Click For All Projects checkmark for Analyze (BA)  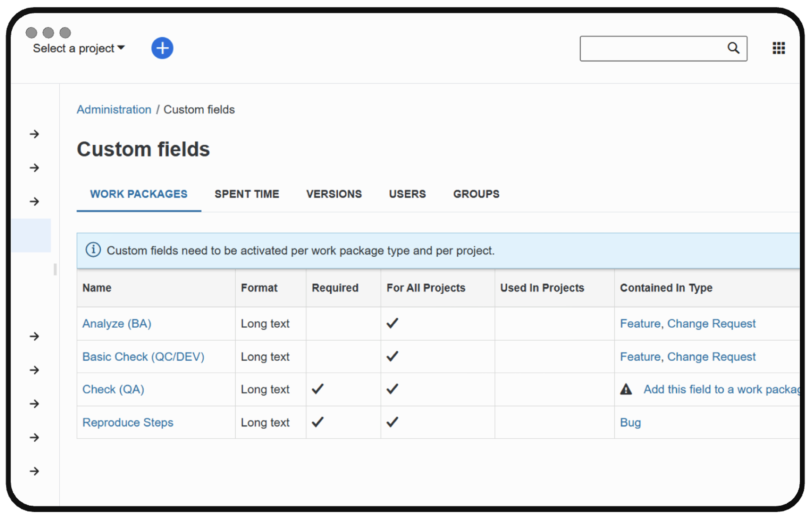tap(392, 323)
